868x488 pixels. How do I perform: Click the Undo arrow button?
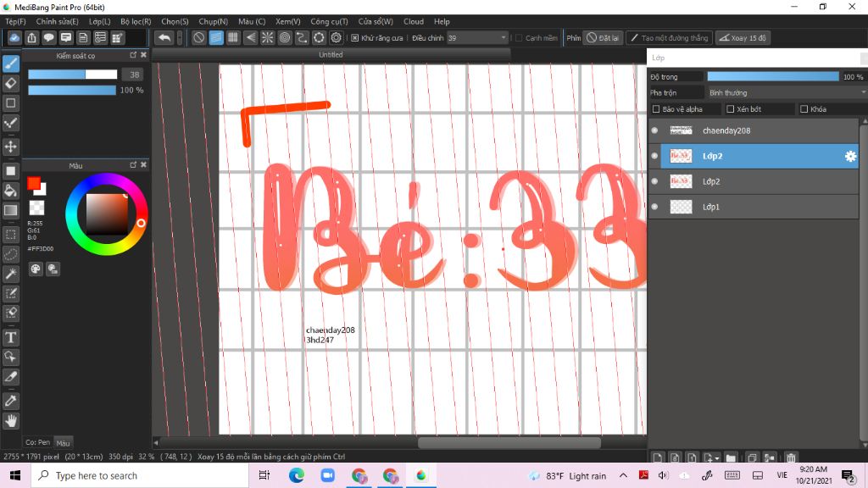[x=164, y=37]
